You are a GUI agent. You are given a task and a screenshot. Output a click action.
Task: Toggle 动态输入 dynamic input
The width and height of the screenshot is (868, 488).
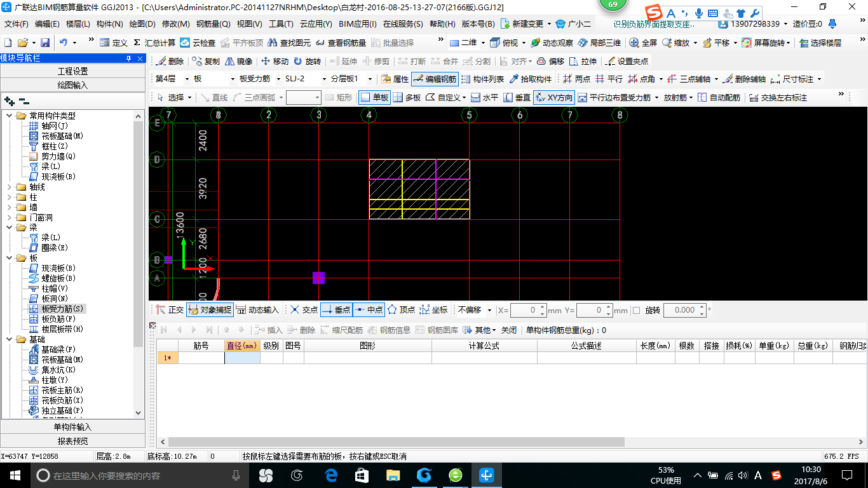pyautogui.click(x=257, y=310)
